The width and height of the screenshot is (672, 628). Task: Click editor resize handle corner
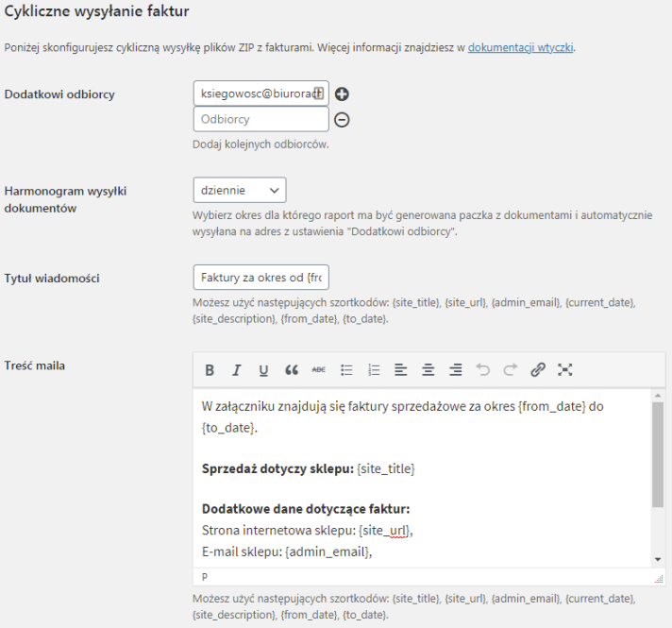659,579
